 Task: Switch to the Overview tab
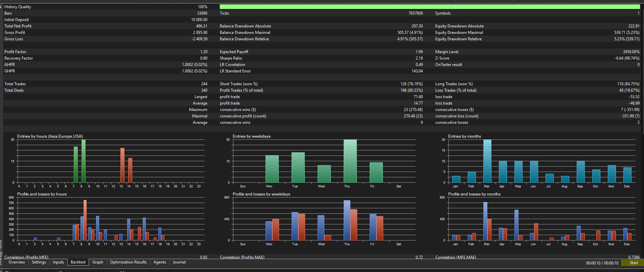tap(17, 262)
